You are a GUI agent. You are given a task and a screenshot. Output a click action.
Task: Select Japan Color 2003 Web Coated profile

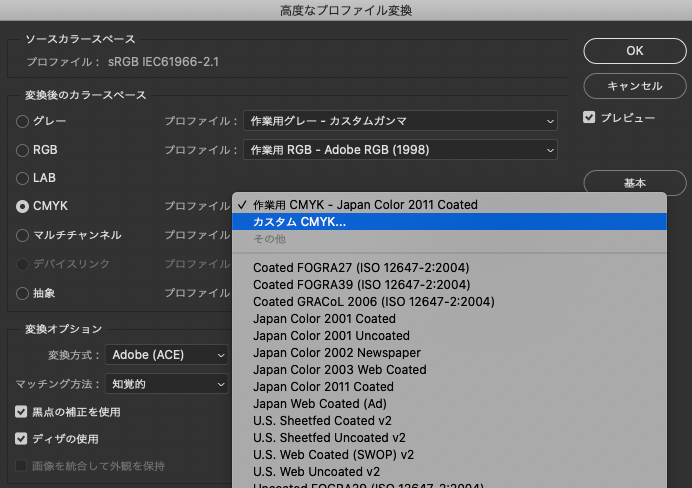pos(449,370)
